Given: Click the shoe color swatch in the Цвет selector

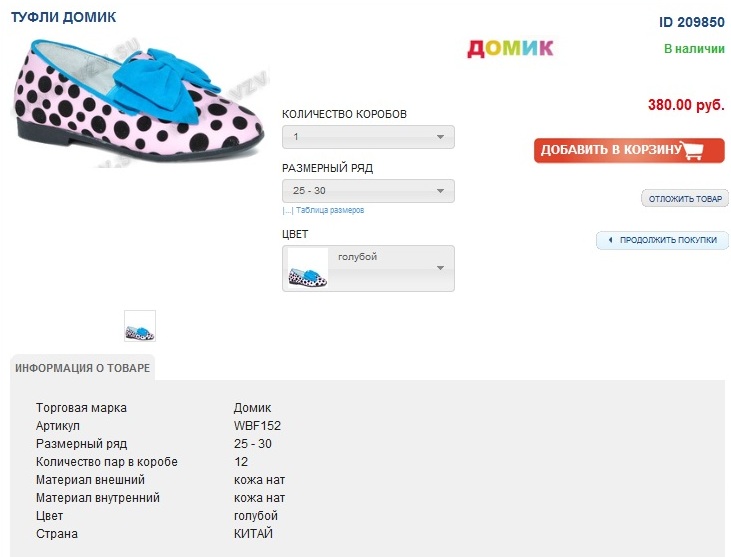Looking at the screenshot, I should pyautogui.click(x=308, y=269).
